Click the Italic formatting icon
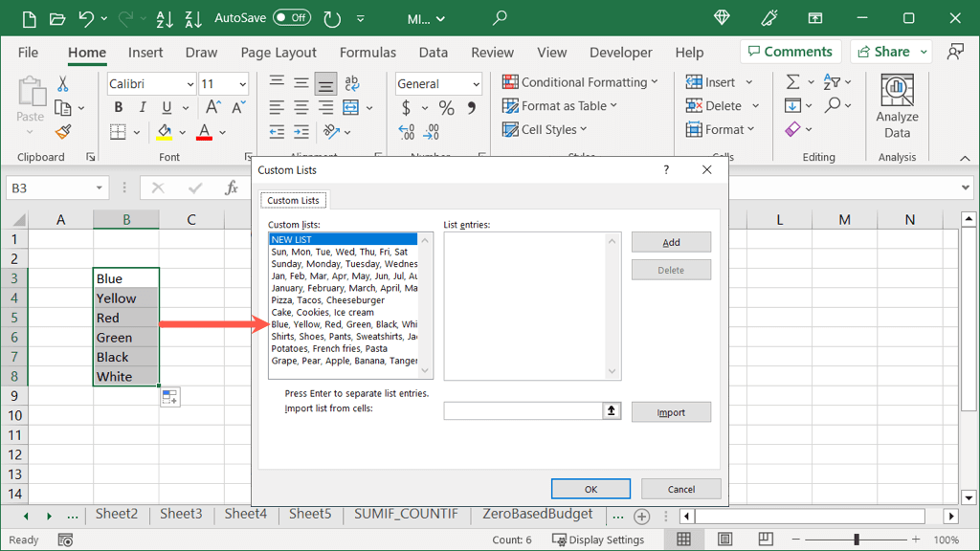Image resolution: width=980 pixels, height=551 pixels. coord(143,108)
